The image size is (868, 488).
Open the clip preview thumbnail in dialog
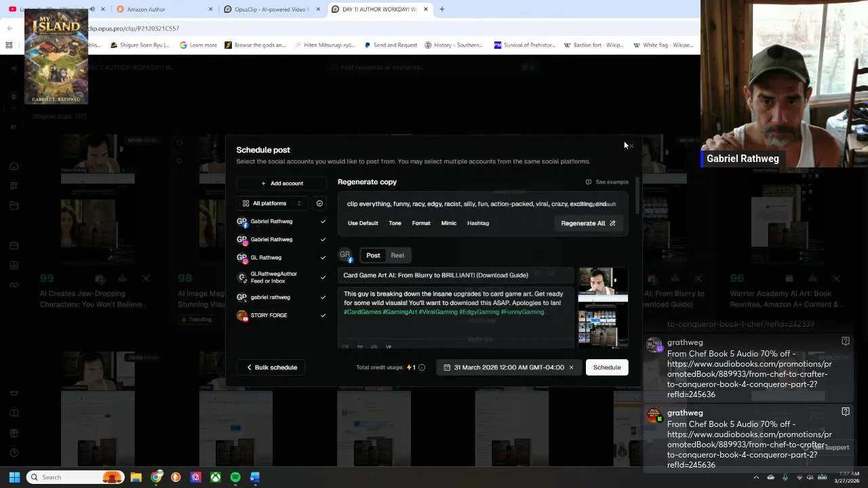click(x=603, y=308)
